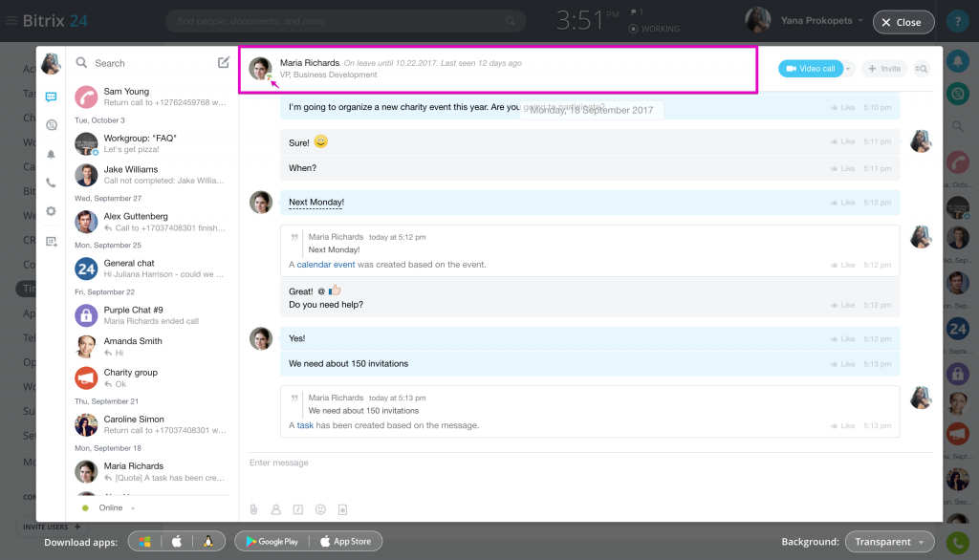Click "Next Monday!" dashed date text
The width and height of the screenshot is (979, 560).
point(316,203)
